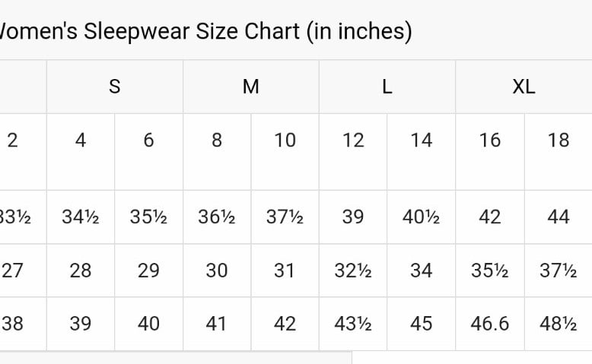Image resolution: width=592 pixels, height=364 pixels.
Task: Click the 32½ measurement cell
Action: coord(353,271)
